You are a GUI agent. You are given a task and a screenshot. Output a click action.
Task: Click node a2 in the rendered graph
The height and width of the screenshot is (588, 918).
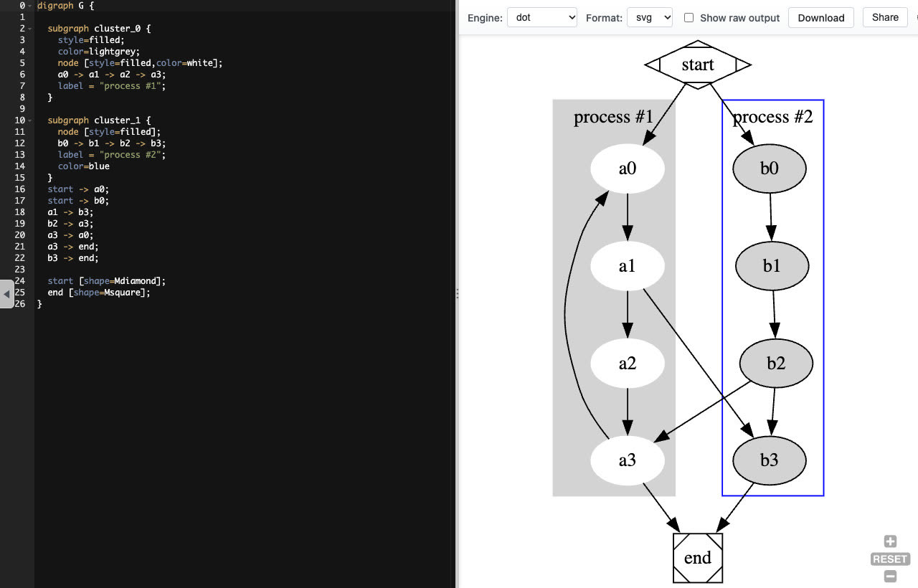click(628, 364)
